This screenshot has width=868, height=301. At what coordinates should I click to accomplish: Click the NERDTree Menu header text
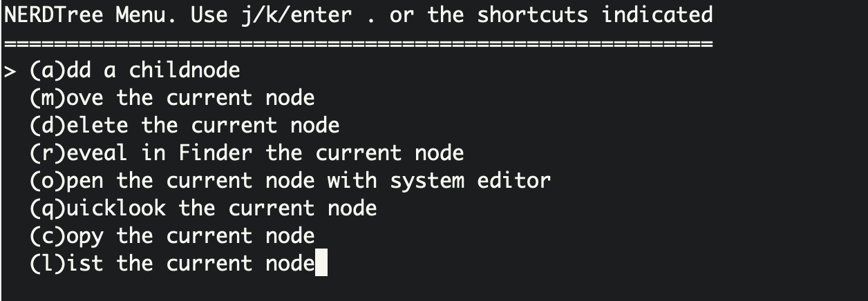[x=84, y=14]
